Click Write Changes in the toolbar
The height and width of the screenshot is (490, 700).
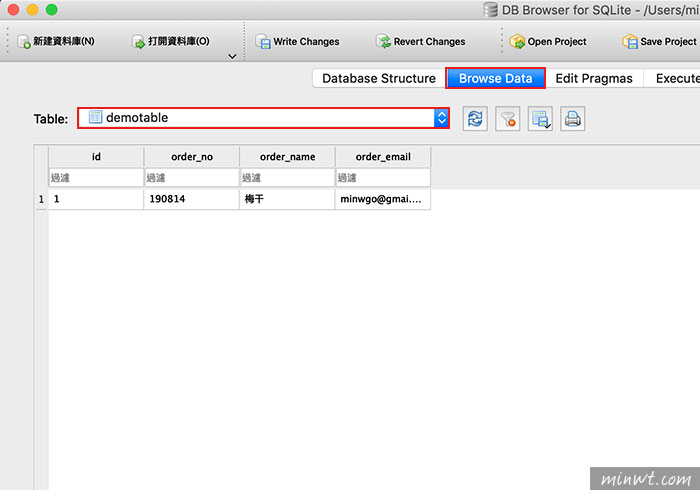pos(297,42)
